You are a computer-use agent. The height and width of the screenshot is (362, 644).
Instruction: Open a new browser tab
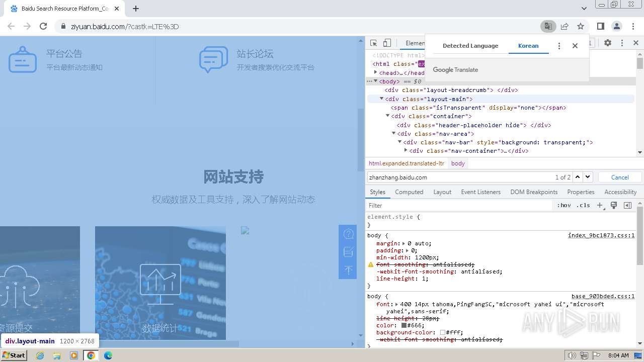tap(136, 9)
